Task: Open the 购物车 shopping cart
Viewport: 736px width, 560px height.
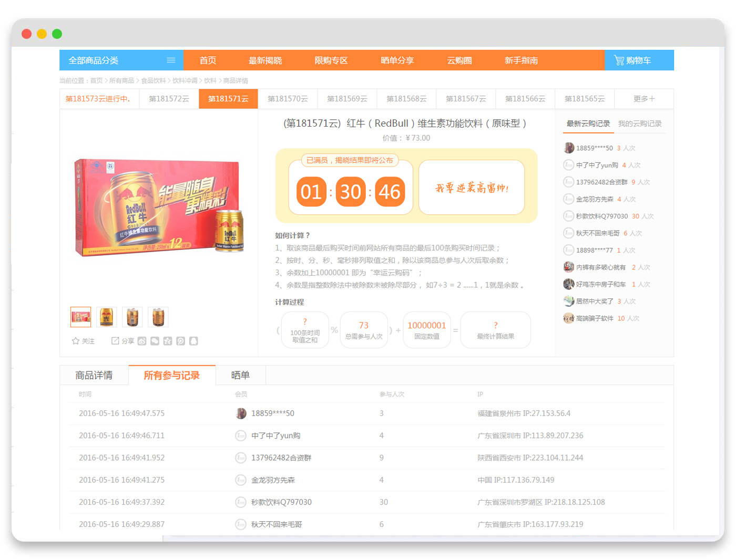Action: 639,60
